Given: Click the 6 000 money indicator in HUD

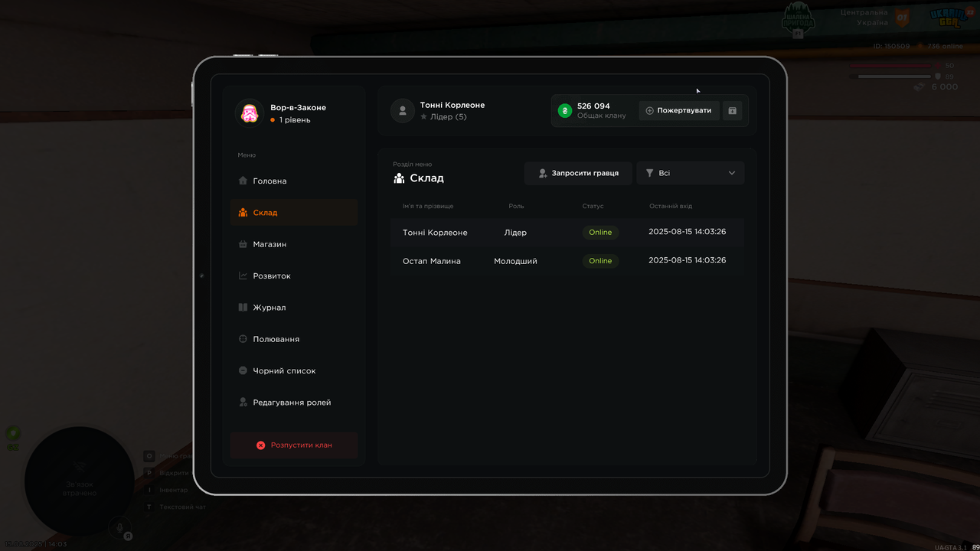Looking at the screenshot, I should coord(944,87).
